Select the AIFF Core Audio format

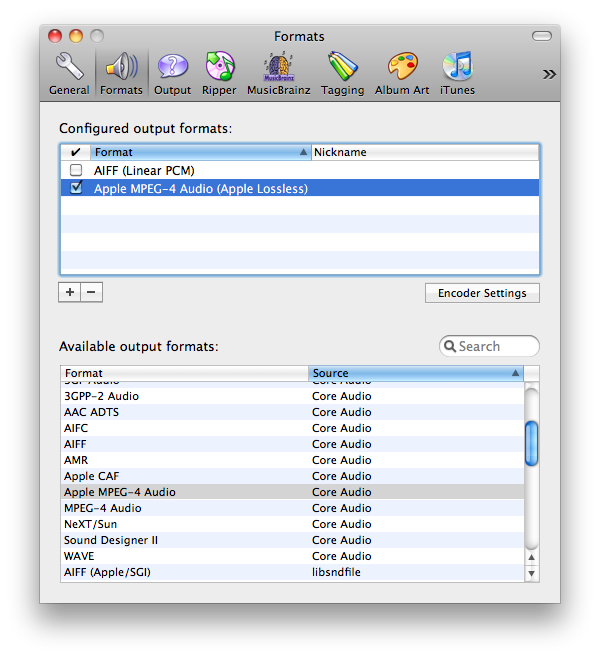292,444
